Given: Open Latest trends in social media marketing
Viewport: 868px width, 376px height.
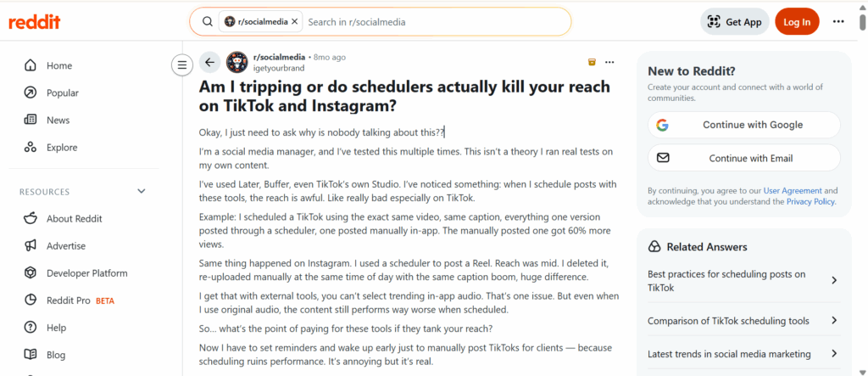Looking at the screenshot, I should tap(834, 354).
